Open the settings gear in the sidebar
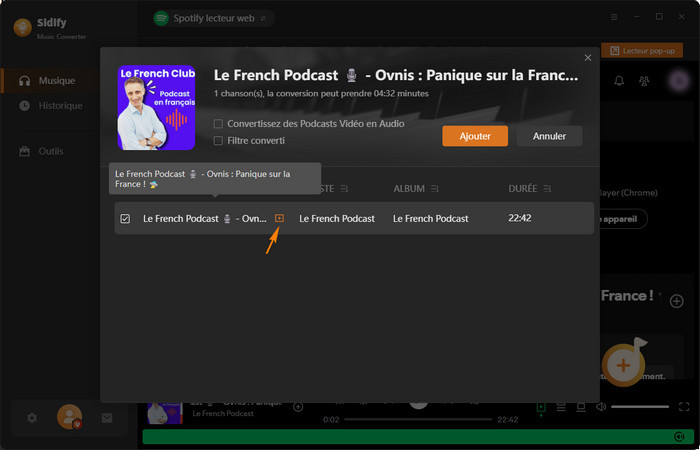The height and width of the screenshot is (450, 700). [x=32, y=417]
